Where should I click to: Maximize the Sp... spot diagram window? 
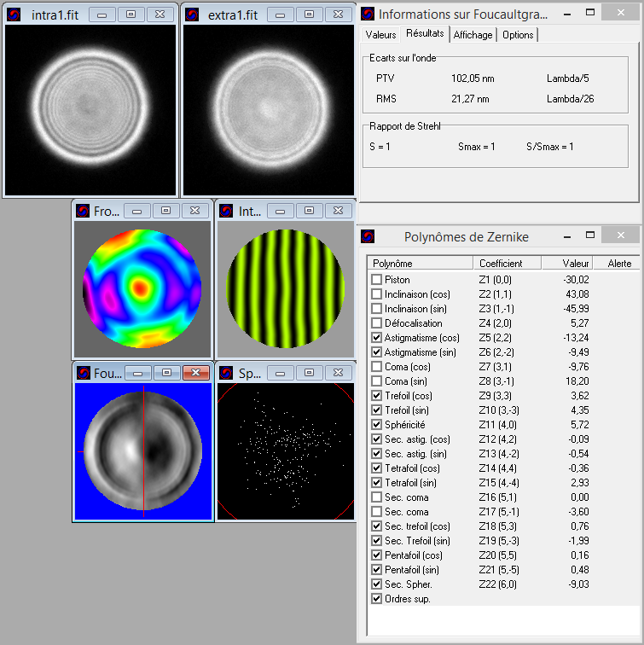click(x=310, y=373)
